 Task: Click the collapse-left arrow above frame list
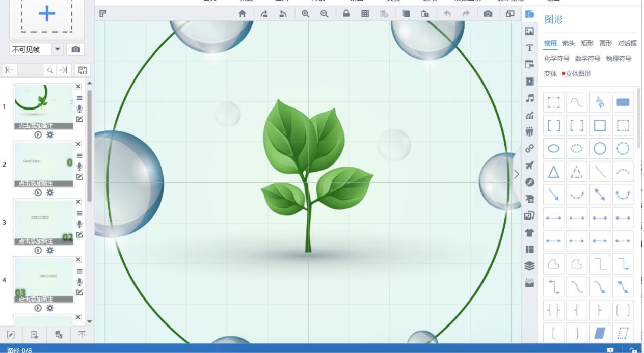[10, 70]
